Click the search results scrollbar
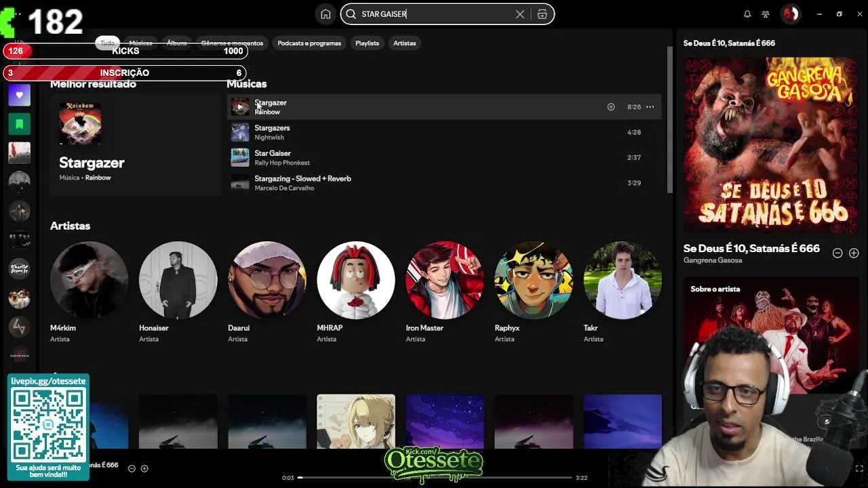This screenshot has height=488, width=868. 670,119
